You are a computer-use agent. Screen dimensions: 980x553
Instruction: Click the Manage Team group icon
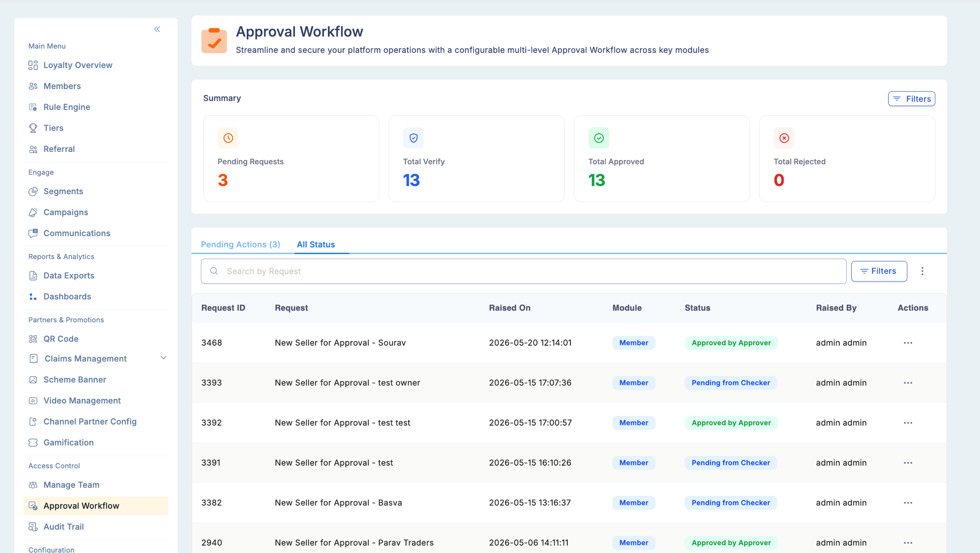[x=33, y=485]
